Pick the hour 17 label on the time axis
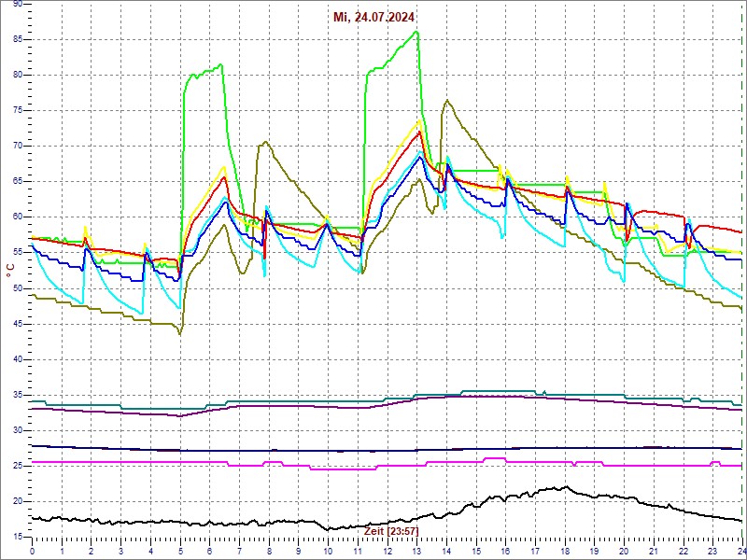The height and width of the screenshot is (560, 747). [535, 550]
